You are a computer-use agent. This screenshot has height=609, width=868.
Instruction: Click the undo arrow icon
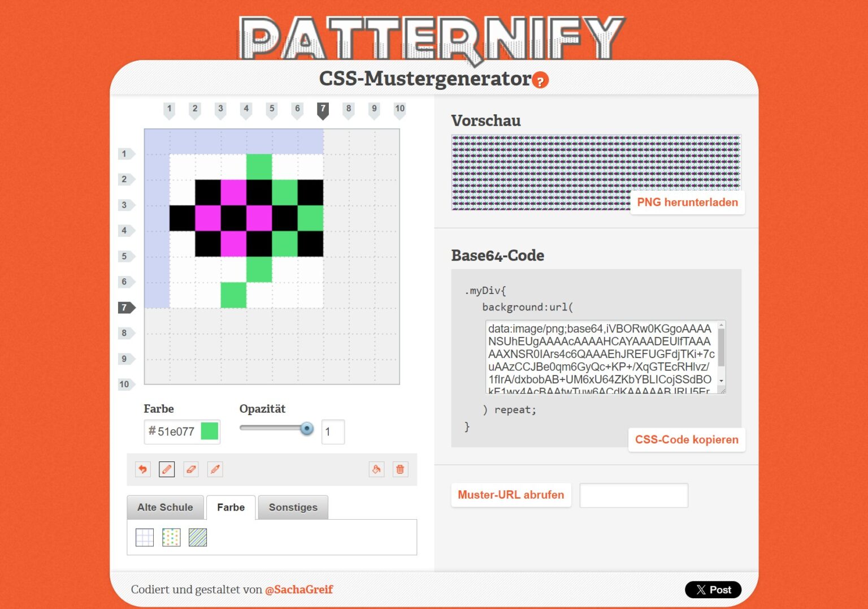(x=143, y=469)
